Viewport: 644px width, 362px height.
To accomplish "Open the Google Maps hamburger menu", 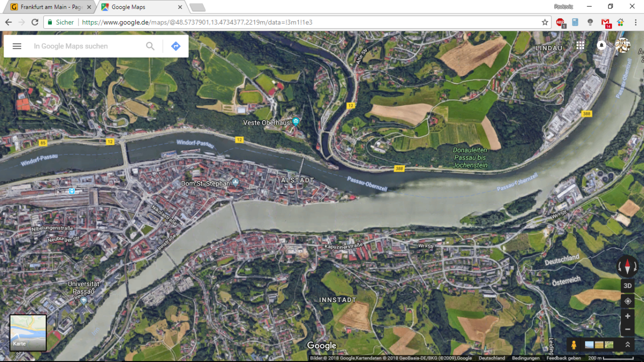I will (x=17, y=46).
